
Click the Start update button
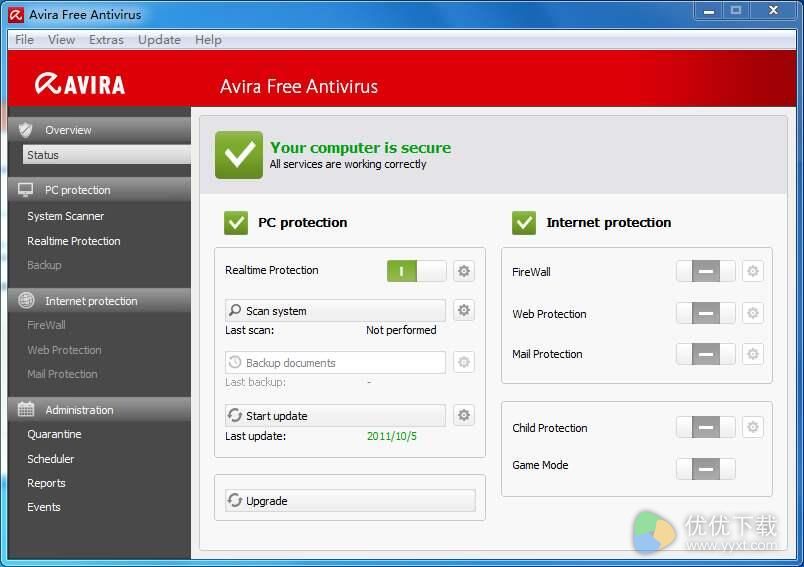tap(335, 415)
